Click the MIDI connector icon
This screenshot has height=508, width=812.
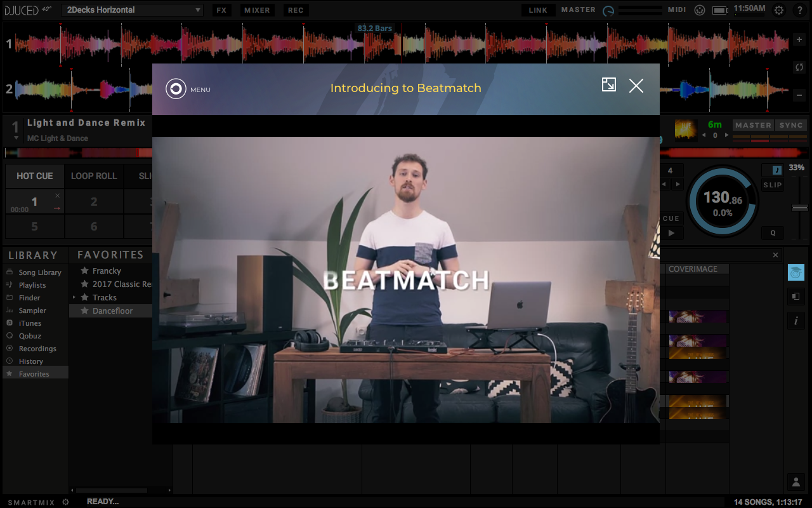click(699, 10)
